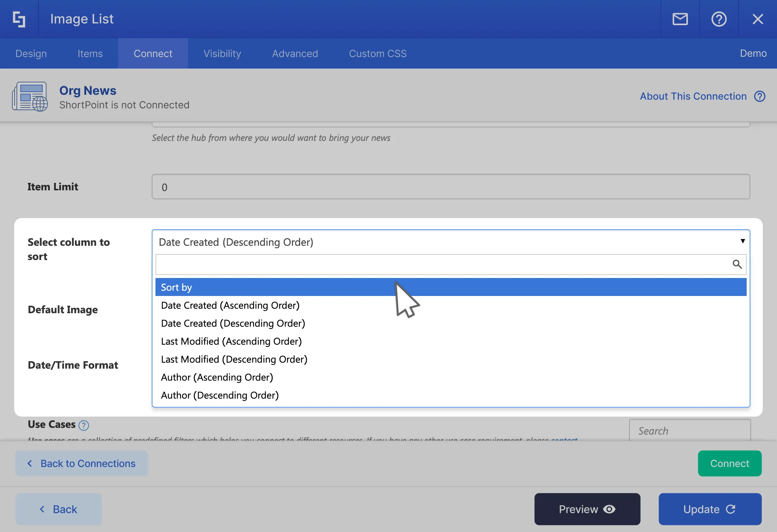Go to the Custom CSS tab

coord(378,54)
